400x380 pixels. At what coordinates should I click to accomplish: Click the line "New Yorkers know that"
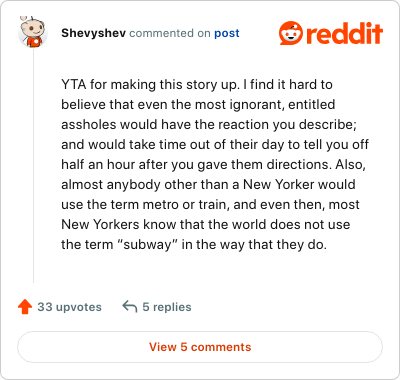pyautogui.click(x=206, y=224)
